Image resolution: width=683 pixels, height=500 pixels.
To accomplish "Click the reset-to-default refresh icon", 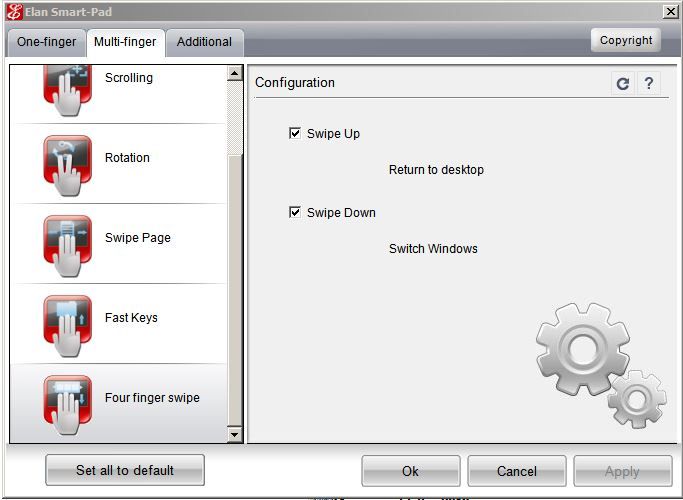I will (623, 83).
